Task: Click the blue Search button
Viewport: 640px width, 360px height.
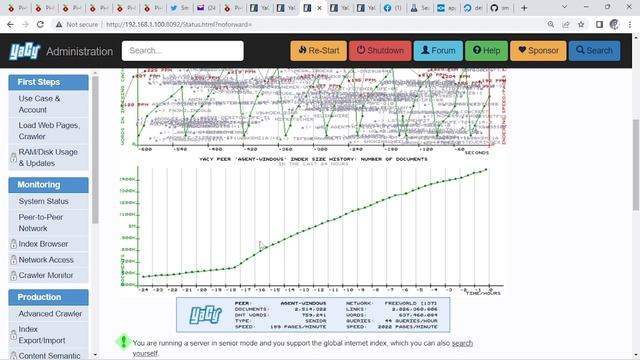Action: (x=595, y=51)
